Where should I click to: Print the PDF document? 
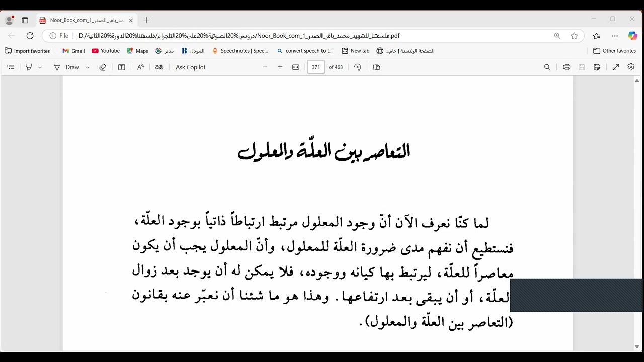tap(567, 67)
